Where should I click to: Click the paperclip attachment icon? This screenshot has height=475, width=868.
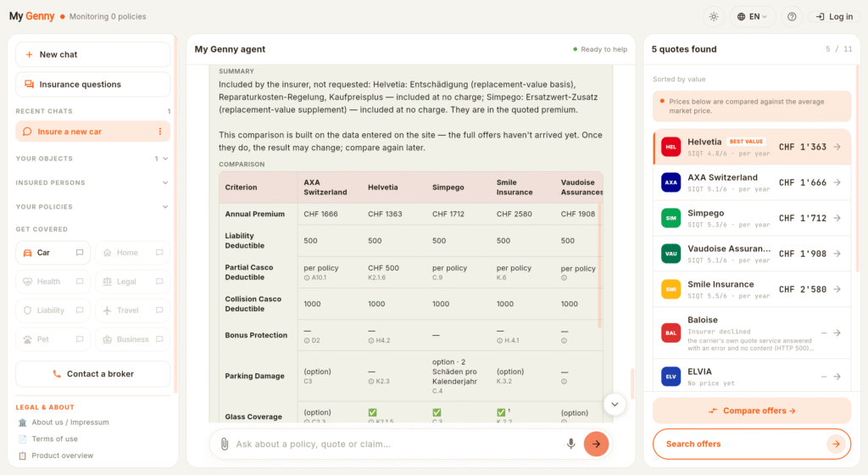tap(224, 444)
